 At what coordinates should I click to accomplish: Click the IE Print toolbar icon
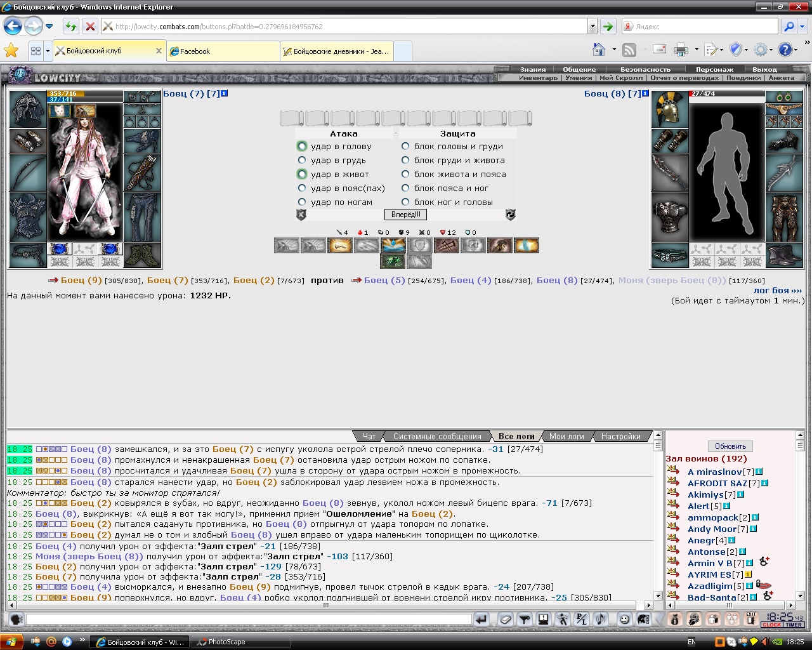point(681,50)
